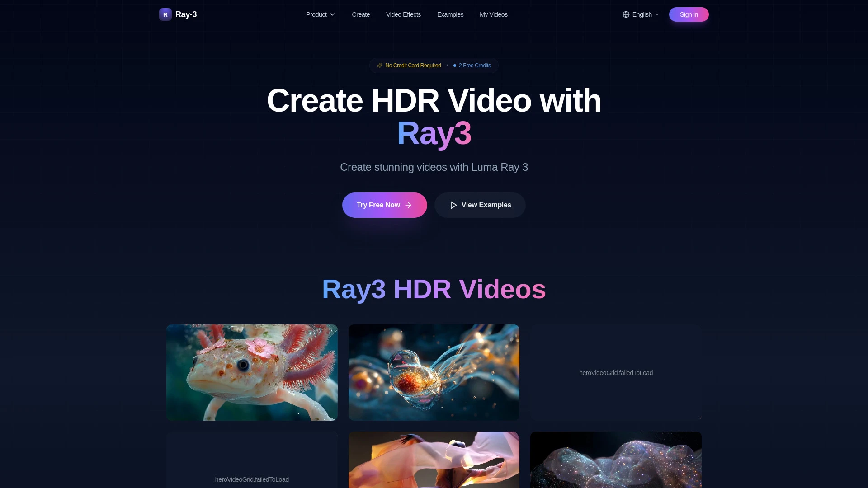Click the blue dot icon next to 2 Free Credits

455,66
